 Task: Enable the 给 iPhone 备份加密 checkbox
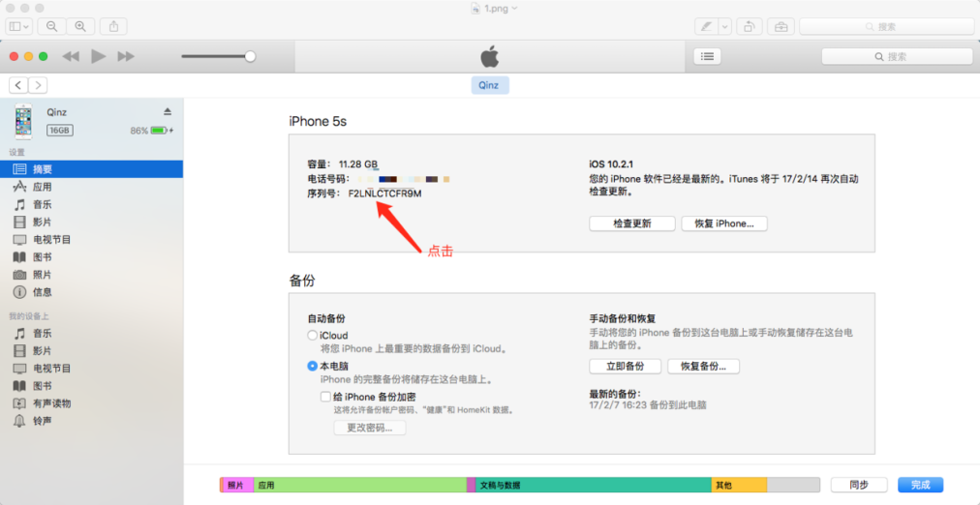pyautogui.click(x=325, y=397)
